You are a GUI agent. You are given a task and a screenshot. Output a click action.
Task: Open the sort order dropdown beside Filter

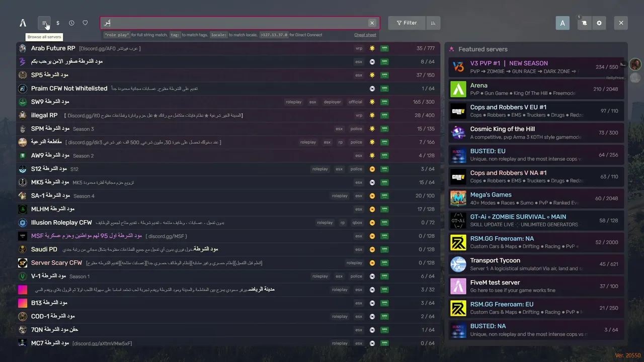click(x=433, y=23)
